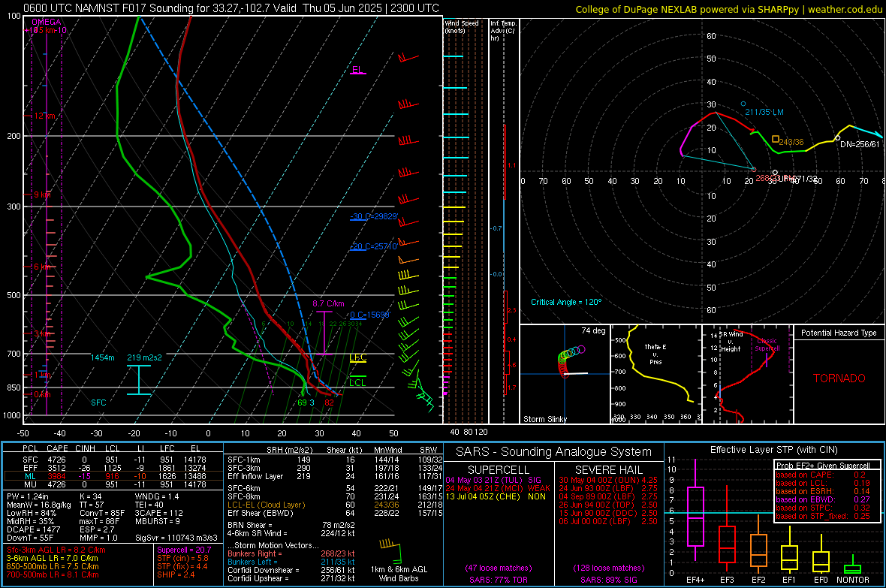Click the SHIP = 2.4 value
886x588 pixels.
tap(176, 574)
